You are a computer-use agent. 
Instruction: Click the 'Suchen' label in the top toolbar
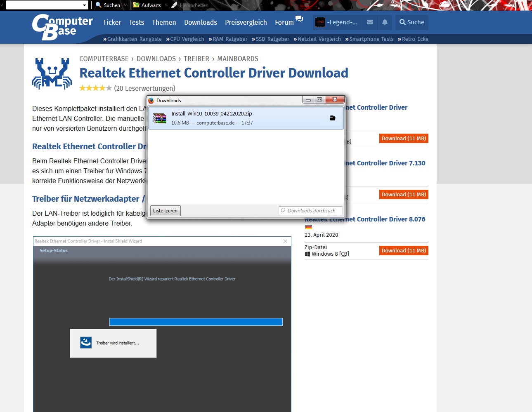tap(112, 5)
